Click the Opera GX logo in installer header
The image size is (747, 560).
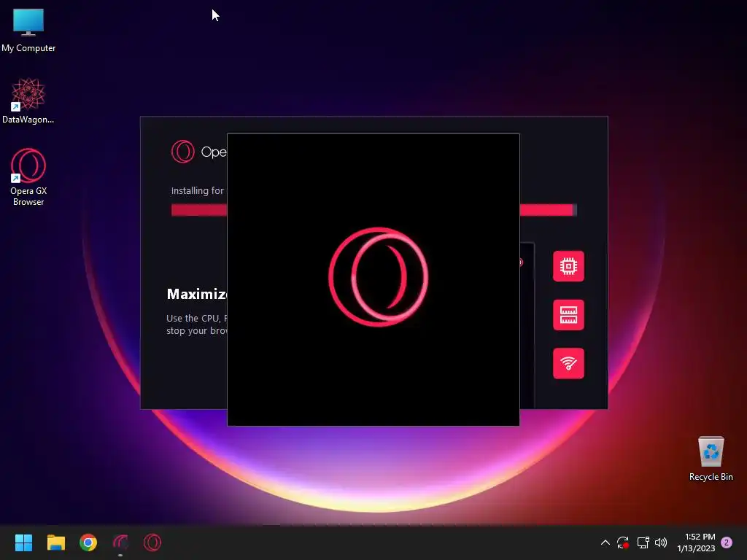tap(183, 152)
